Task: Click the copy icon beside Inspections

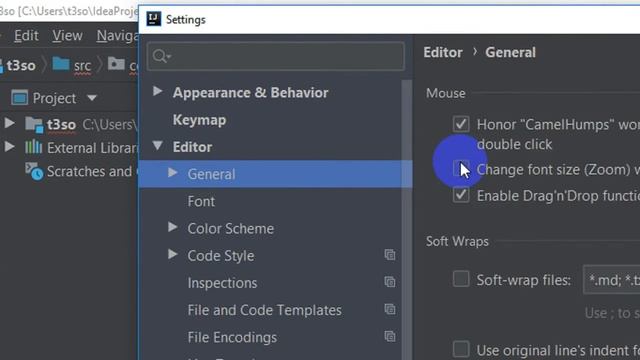Action: pyautogui.click(x=390, y=282)
